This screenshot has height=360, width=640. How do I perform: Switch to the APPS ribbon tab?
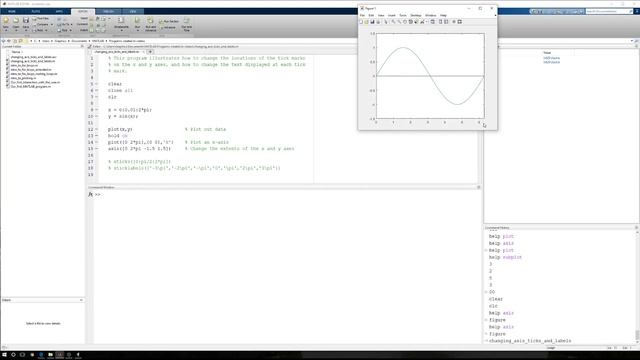[x=59, y=11]
